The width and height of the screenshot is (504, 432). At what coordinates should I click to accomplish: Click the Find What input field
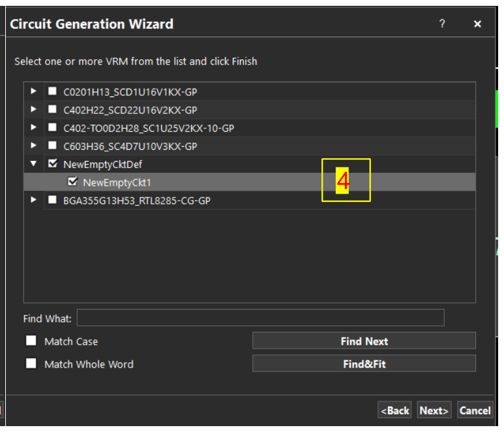261,318
